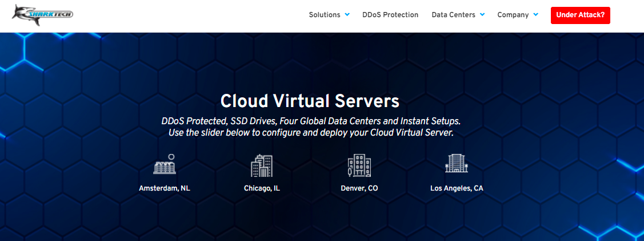The width and height of the screenshot is (644, 241).
Task: Open the Company menu
Action: click(x=513, y=15)
